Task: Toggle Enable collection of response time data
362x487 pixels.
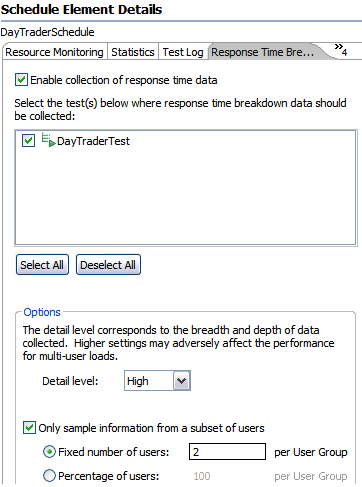Action: (x=21, y=80)
